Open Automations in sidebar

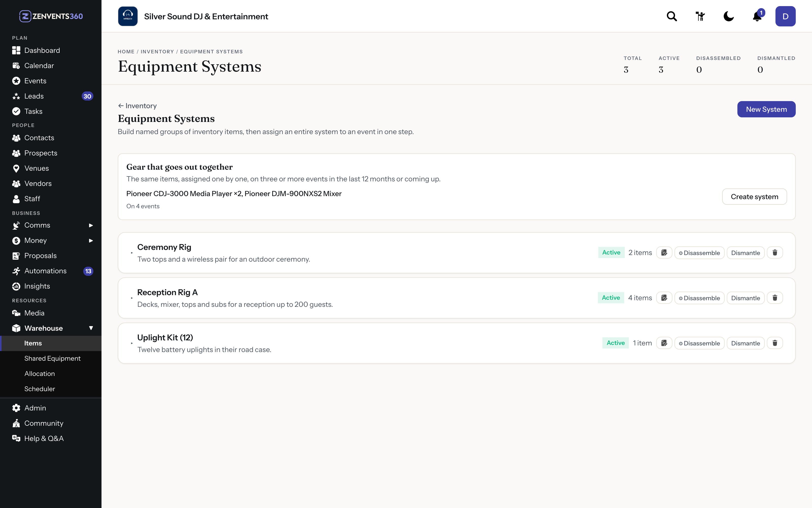[x=51, y=271]
